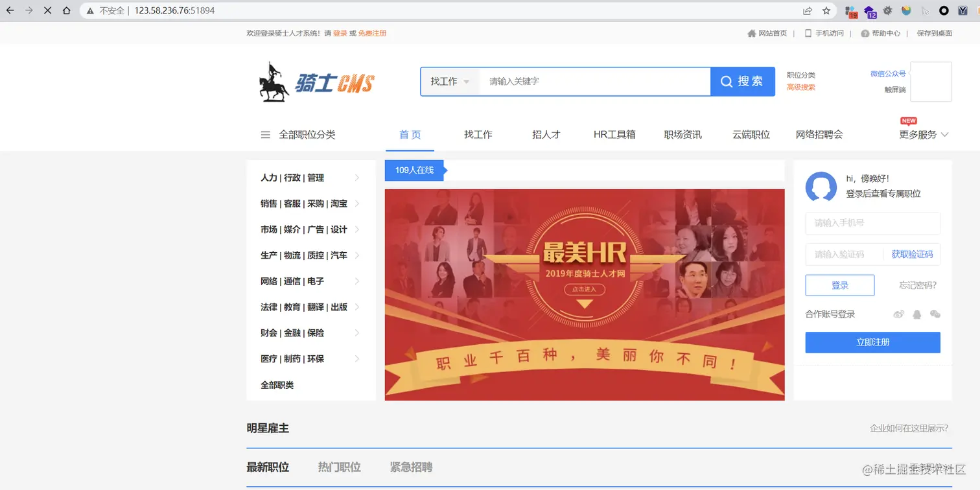Expand the 人力|行政|管理 category arrow
Image resolution: width=980 pixels, height=490 pixels.
358,178
